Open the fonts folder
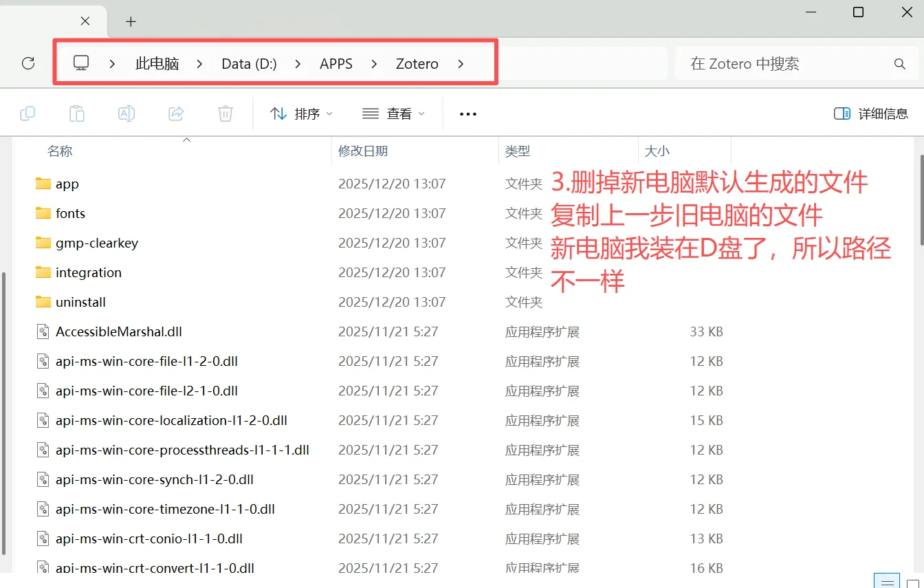Viewport: 924px width, 588px height. click(69, 213)
